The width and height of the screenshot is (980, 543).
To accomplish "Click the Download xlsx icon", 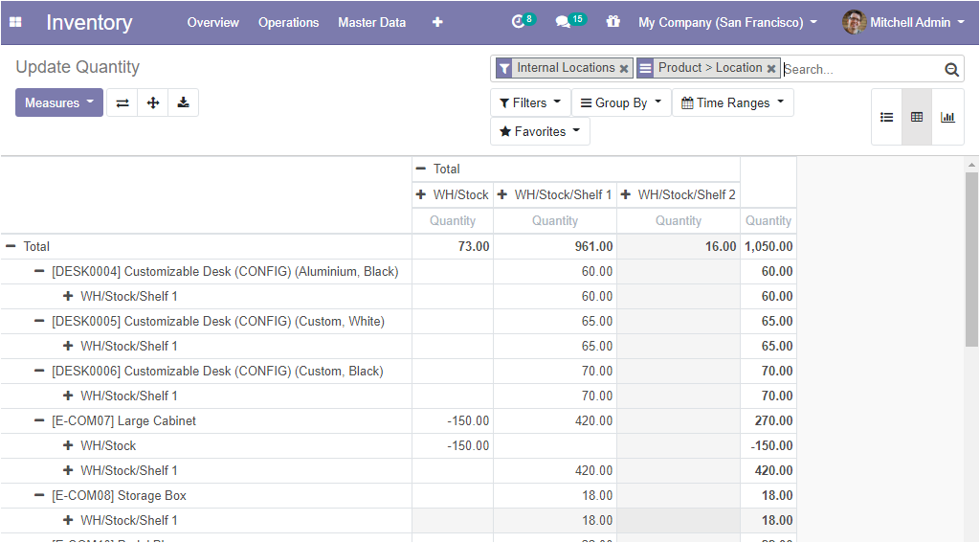I will [183, 102].
